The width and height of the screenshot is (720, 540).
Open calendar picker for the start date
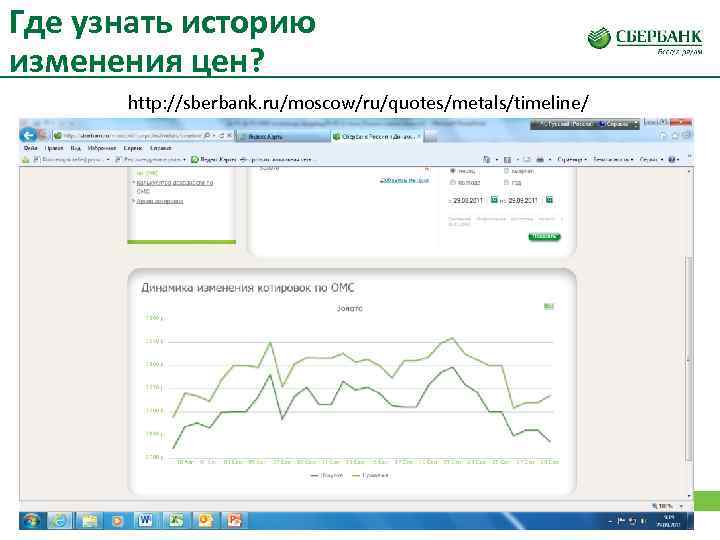click(494, 200)
